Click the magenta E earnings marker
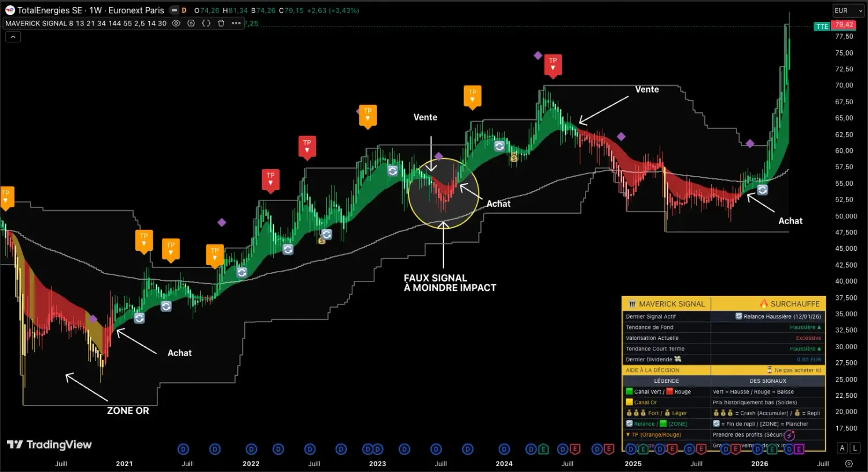This screenshot has height=472, width=868. point(799,449)
